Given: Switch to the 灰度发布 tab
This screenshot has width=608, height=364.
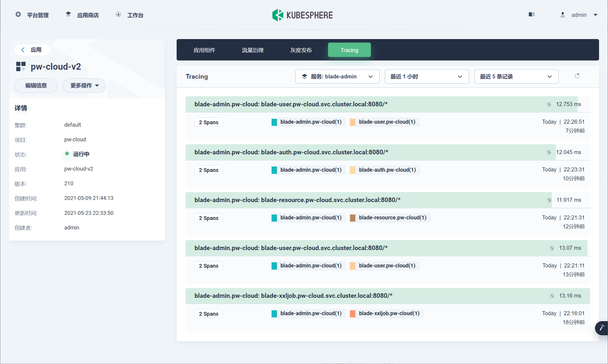Looking at the screenshot, I should (x=301, y=50).
